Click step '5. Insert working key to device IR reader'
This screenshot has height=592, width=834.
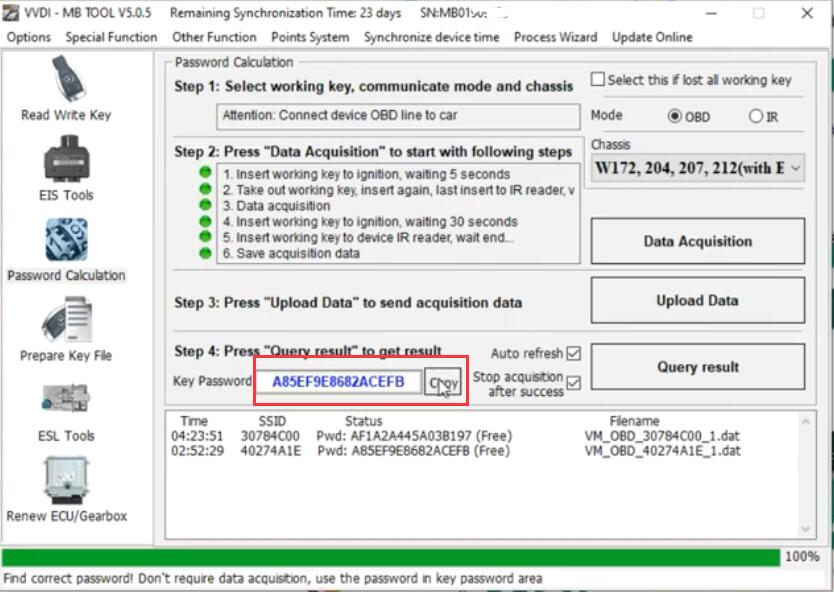tap(368, 237)
